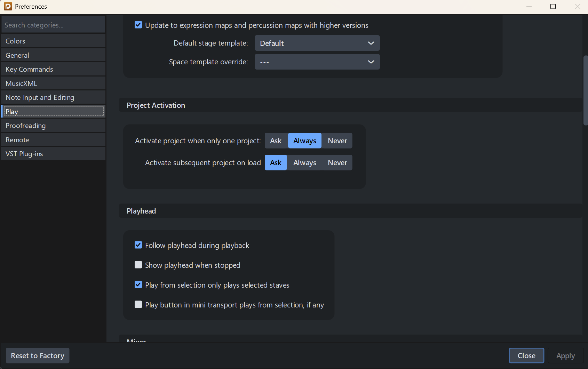Focus the Search categories field
The width and height of the screenshot is (588, 369).
tap(53, 25)
